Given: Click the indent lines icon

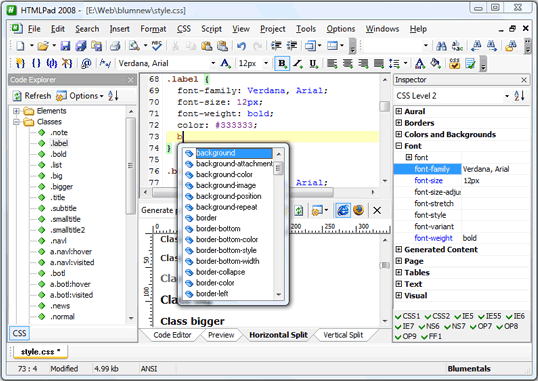Looking at the screenshot, I should 276,46.
